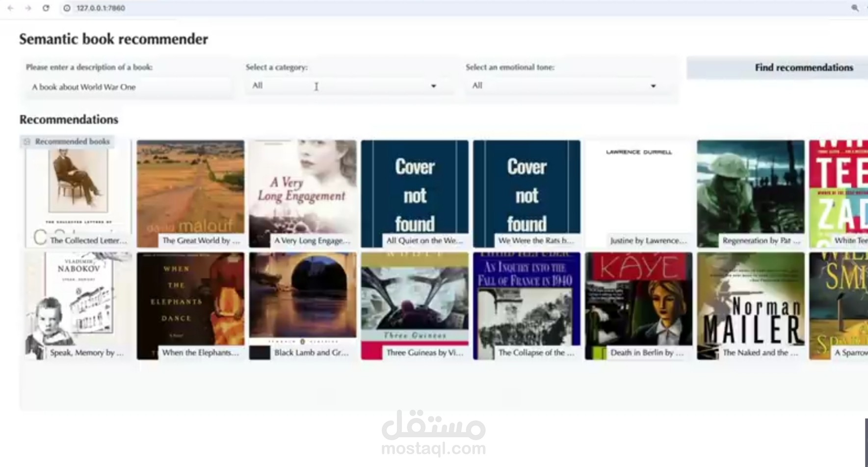Screen dimensions: 868x467
Task: Reload the current page
Action: click(46, 8)
